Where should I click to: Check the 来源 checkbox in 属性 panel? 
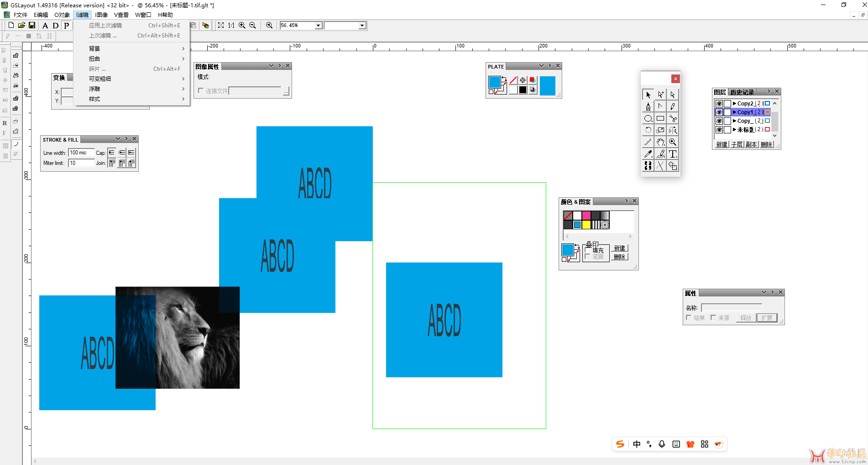point(713,317)
